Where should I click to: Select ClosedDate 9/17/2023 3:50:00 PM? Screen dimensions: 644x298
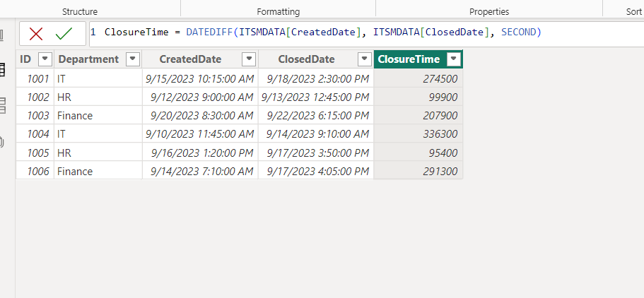(x=316, y=153)
